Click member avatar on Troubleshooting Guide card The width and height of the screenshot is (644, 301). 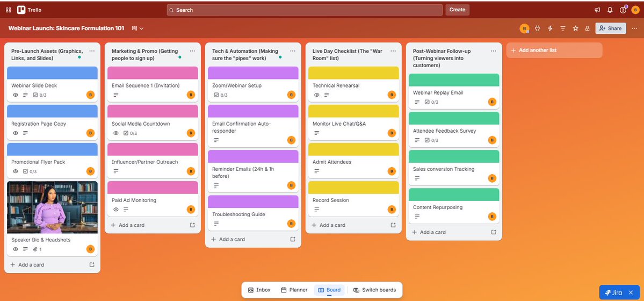291,224
